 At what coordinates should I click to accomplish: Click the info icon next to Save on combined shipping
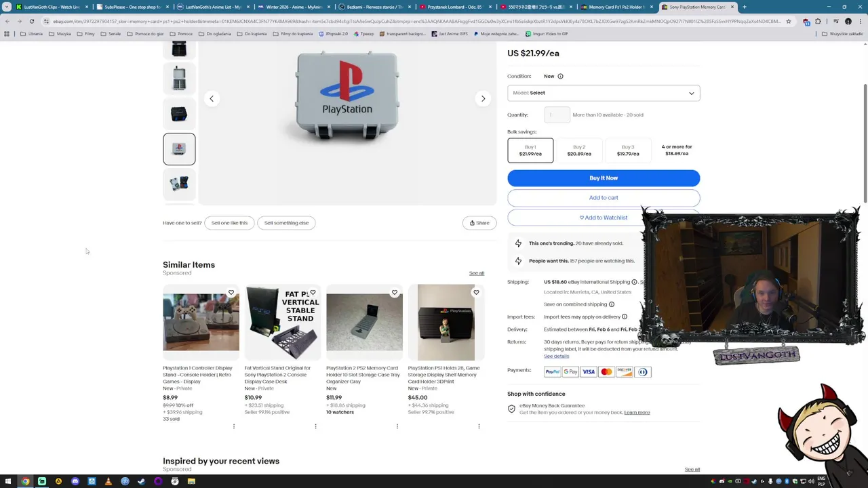pos(612,304)
